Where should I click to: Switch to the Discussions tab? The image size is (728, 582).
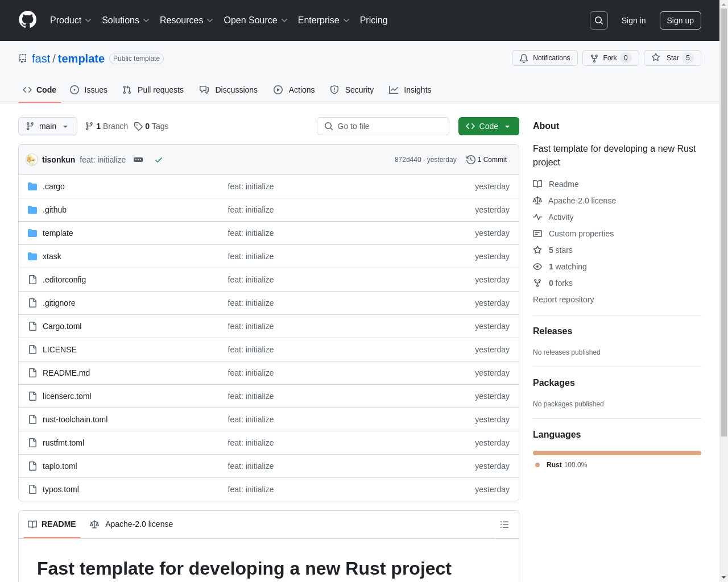click(229, 90)
